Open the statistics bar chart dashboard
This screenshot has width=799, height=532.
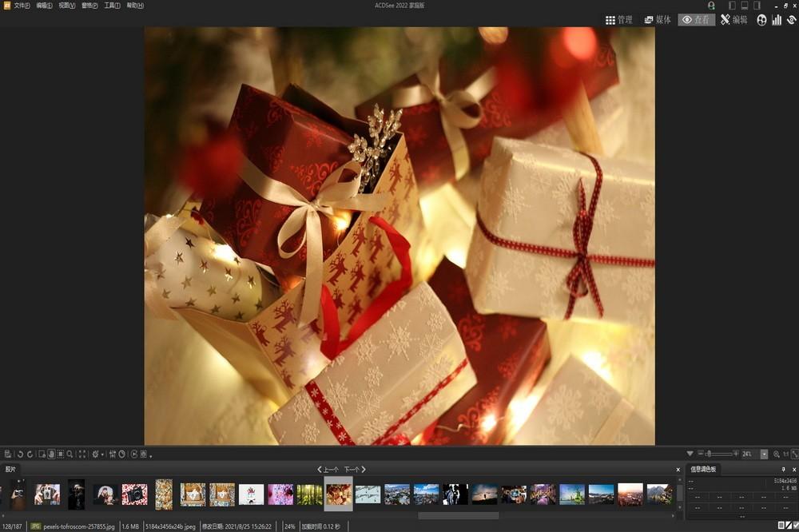(x=776, y=20)
